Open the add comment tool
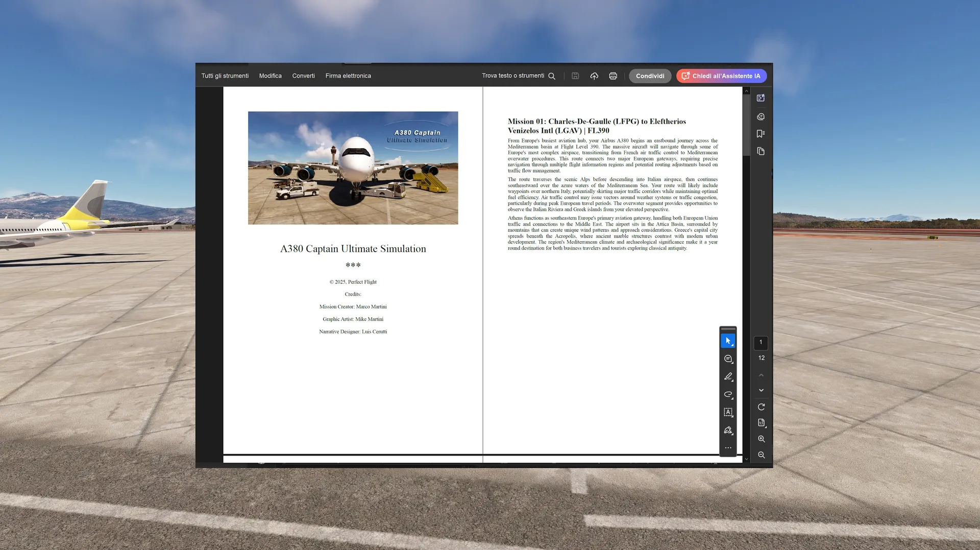This screenshot has width=980, height=550. (728, 359)
